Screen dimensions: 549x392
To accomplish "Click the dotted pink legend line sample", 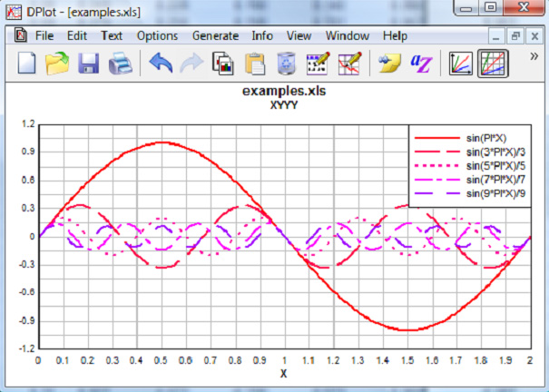I will click(x=437, y=165).
